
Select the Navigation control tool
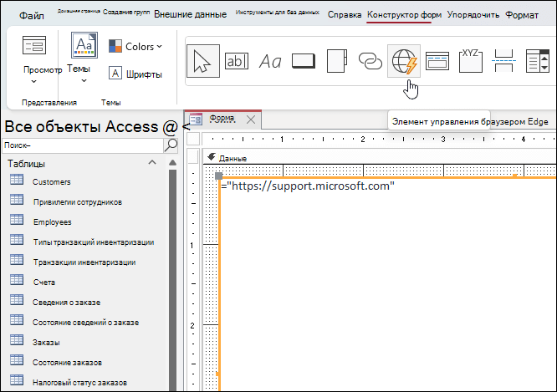[437, 61]
